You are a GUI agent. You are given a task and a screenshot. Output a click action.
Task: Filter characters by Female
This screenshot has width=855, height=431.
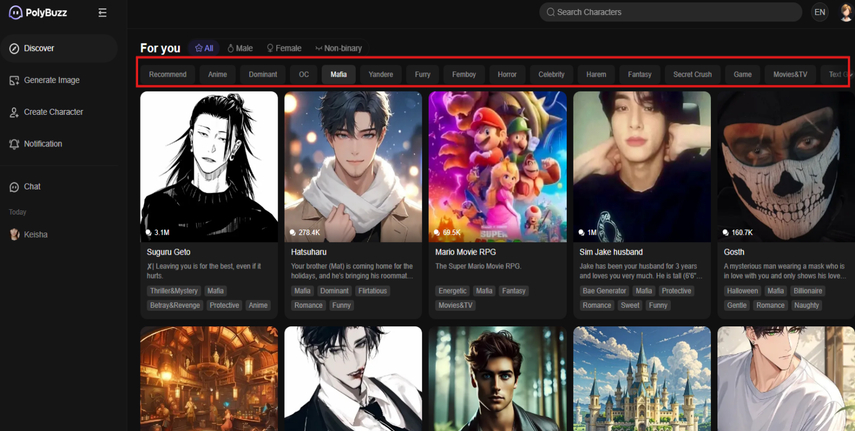tap(283, 48)
